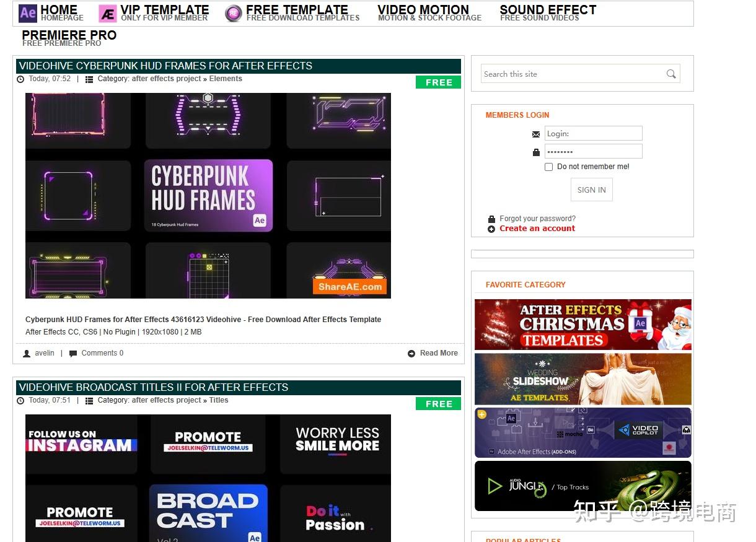Click the arrow icon beside Read More

[x=411, y=354]
